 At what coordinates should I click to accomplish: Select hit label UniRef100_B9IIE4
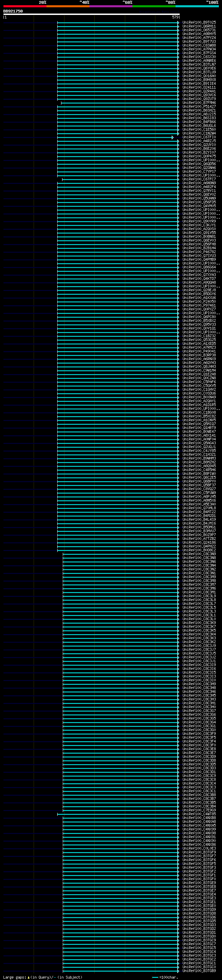199,84
